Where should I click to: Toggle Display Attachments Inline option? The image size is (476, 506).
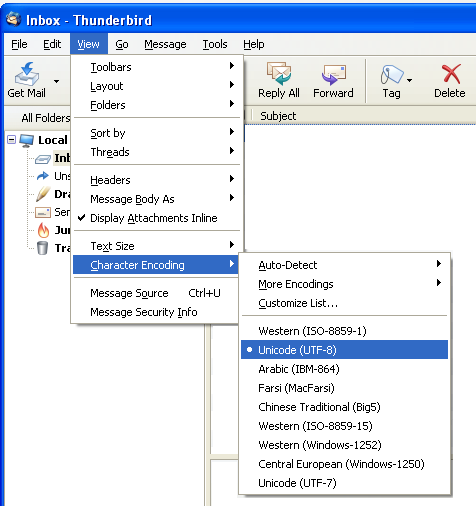tap(157, 218)
